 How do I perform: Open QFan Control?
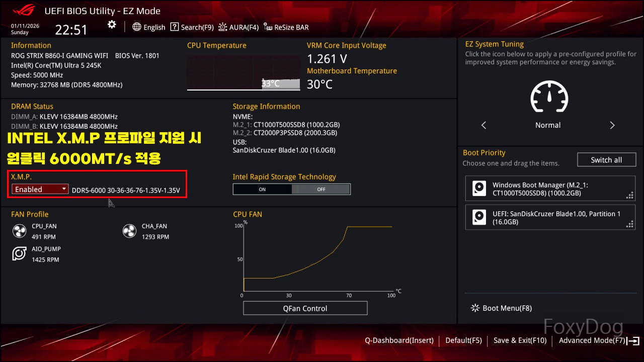click(305, 308)
